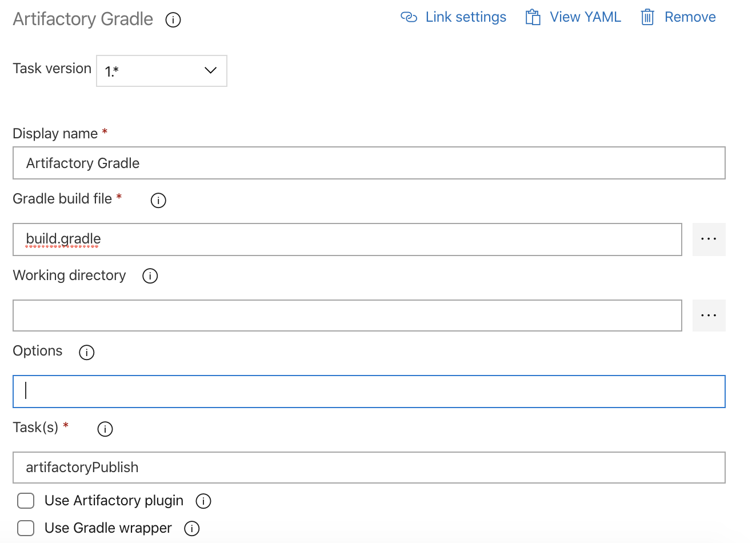Click the empty Working directory input

(347, 316)
